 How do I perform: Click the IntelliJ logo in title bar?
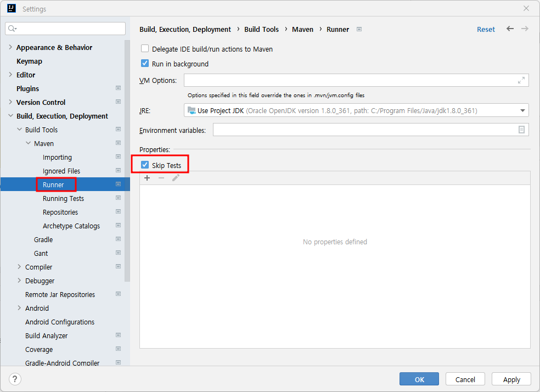12,8
